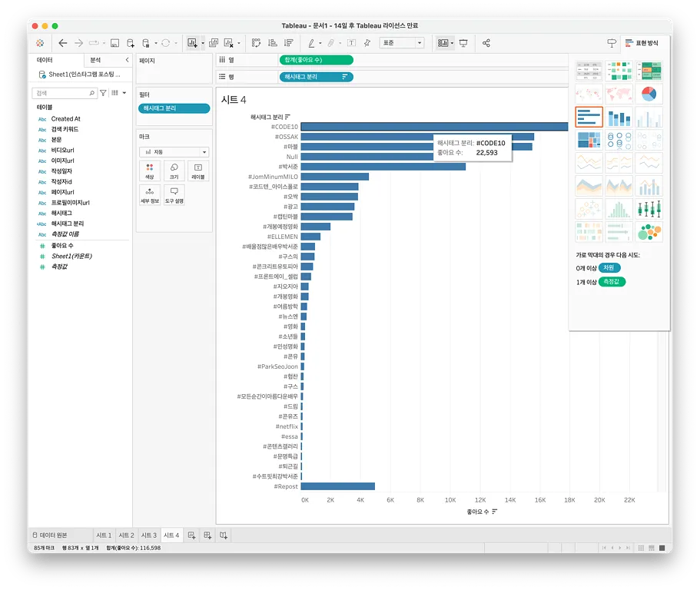This screenshot has width=700, height=590.
Task: Click the 크기 (size) mark button
Action: coord(174,171)
